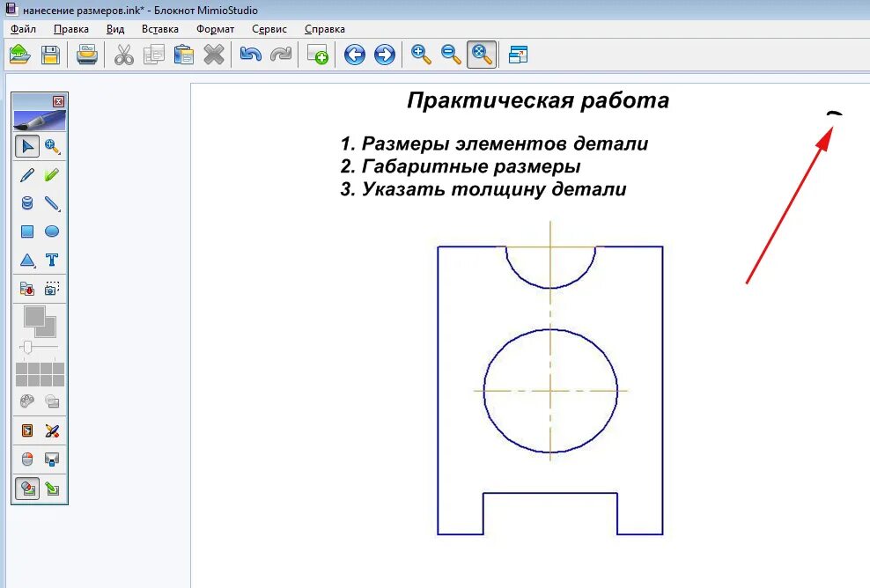This screenshot has height=588, width=870.
Task: Click the window view icon after zoom buttons
Action: pos(518,55)
